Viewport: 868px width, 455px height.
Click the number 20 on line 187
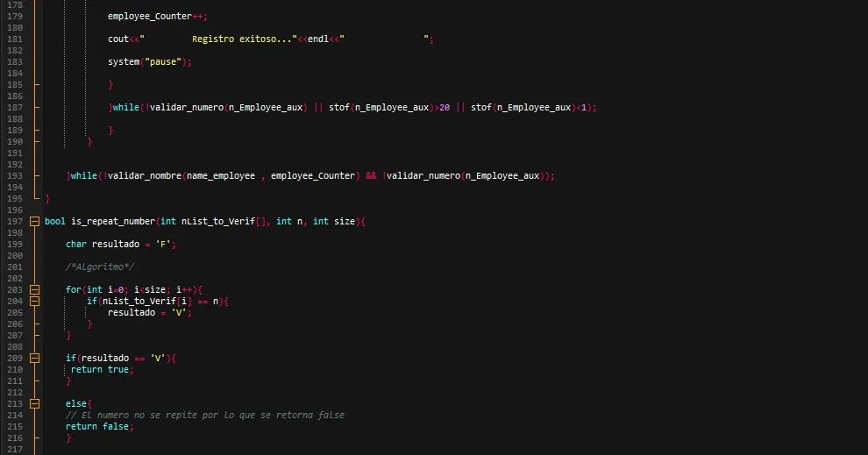445,107
